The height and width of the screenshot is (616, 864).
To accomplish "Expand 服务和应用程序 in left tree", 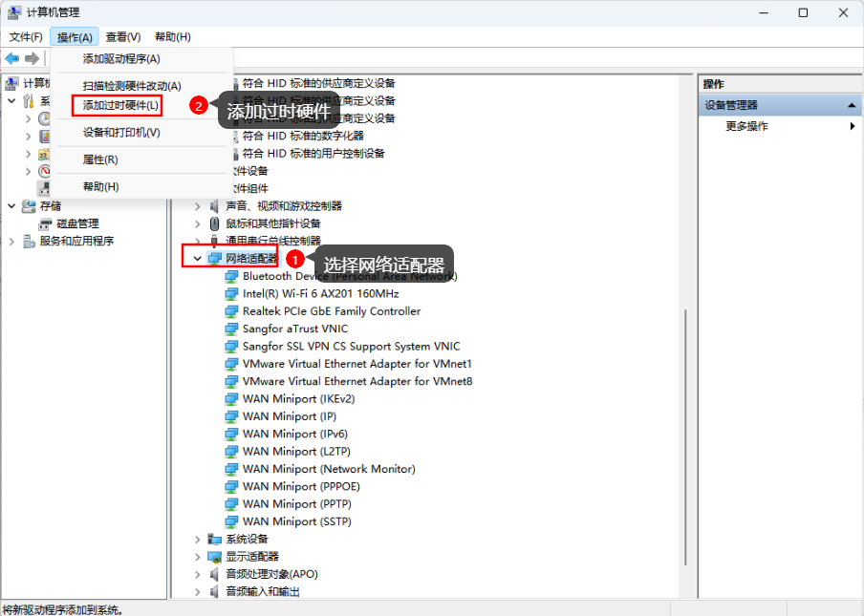I will click(11, 242).
